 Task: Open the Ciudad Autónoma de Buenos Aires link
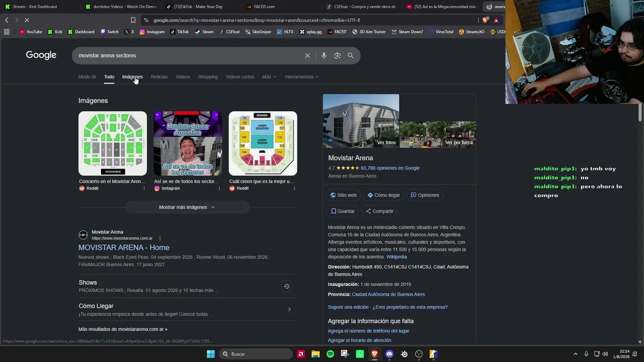[x=388, y=295]
